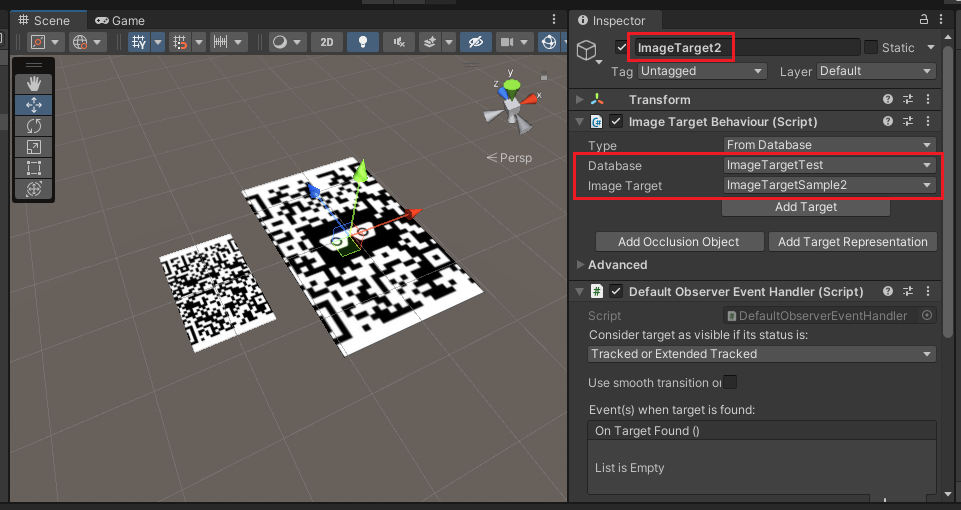Toggle ImageTarget2 active checkbox
This screenshot has height=510, width=961.
[621, 47]
